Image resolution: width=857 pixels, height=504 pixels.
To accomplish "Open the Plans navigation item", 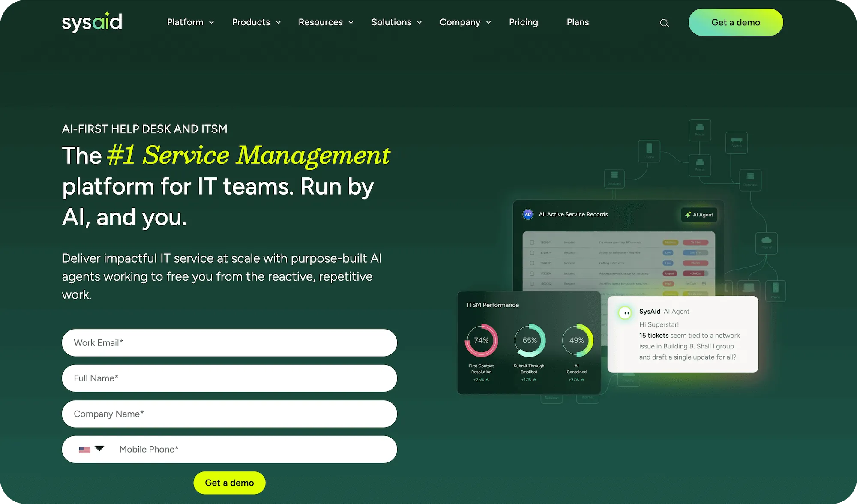I will [x=578, y=22].
